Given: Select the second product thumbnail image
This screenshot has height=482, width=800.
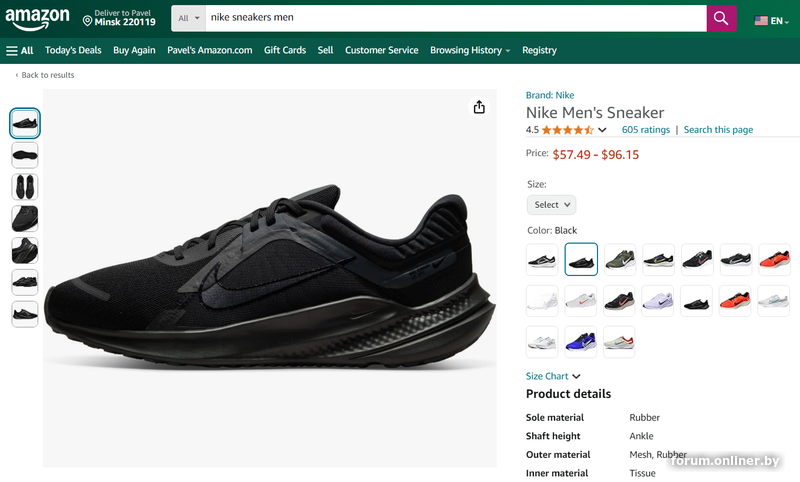Looking at the screenshot, I should tap(25, 155).
